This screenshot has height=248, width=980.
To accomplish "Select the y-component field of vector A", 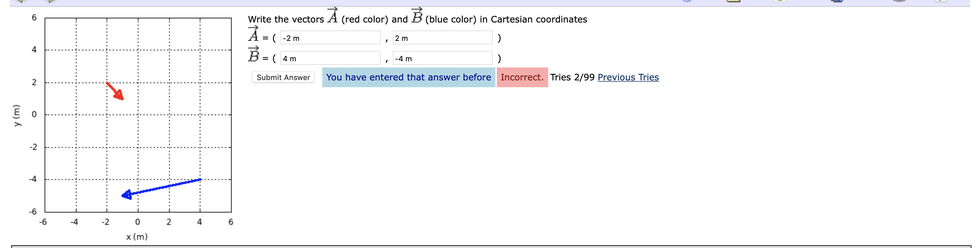I will pyautogui.click(x=442, y=38).
